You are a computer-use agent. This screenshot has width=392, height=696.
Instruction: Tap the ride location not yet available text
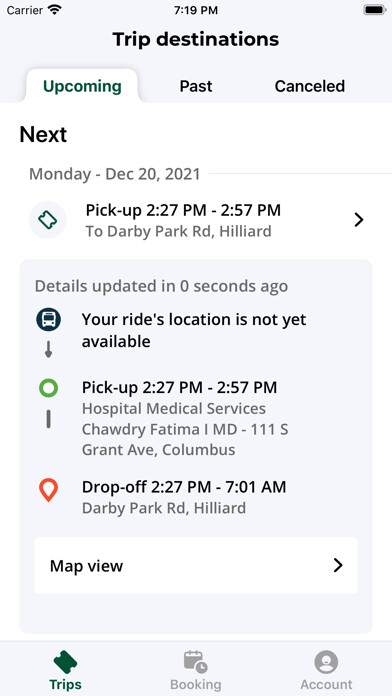(194, 330)
